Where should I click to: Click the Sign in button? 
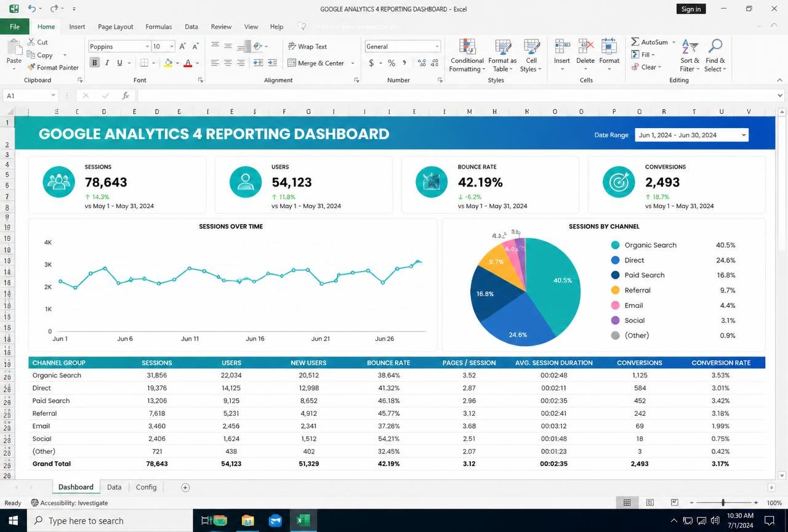pos(691,9)
